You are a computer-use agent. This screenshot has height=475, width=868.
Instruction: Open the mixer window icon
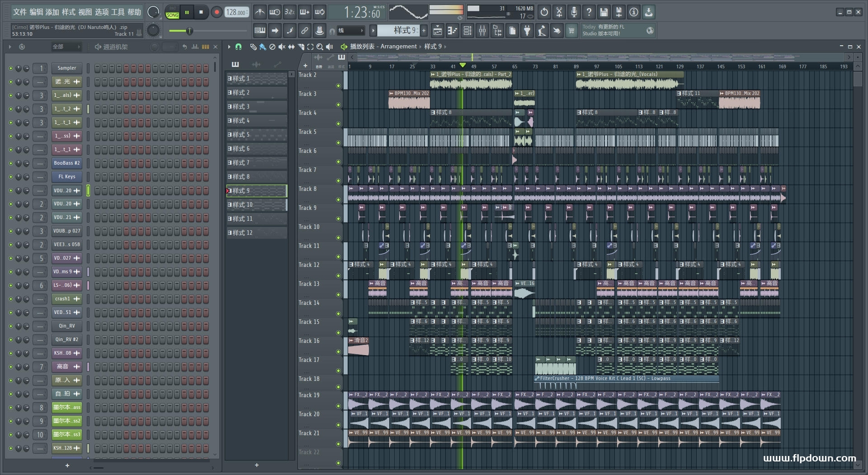point(482,31)
